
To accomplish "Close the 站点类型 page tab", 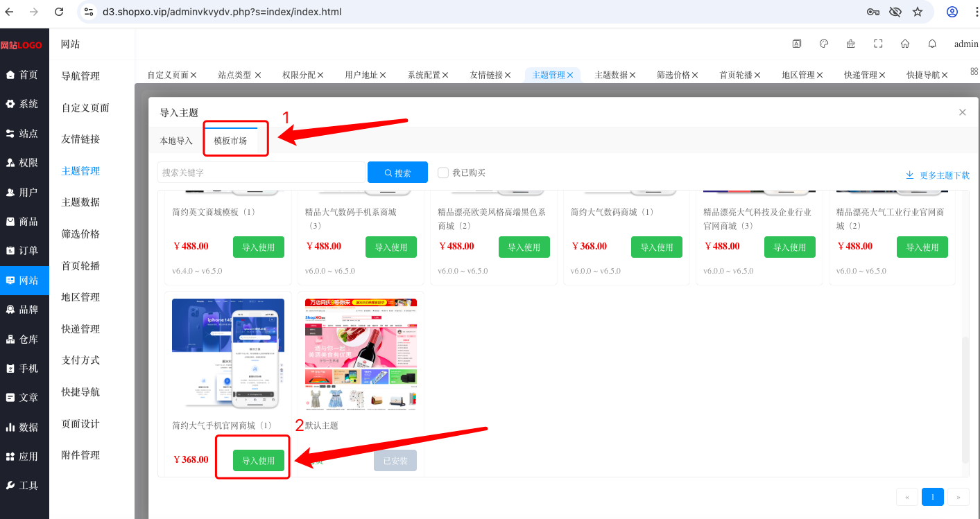I will click(258, 75).
